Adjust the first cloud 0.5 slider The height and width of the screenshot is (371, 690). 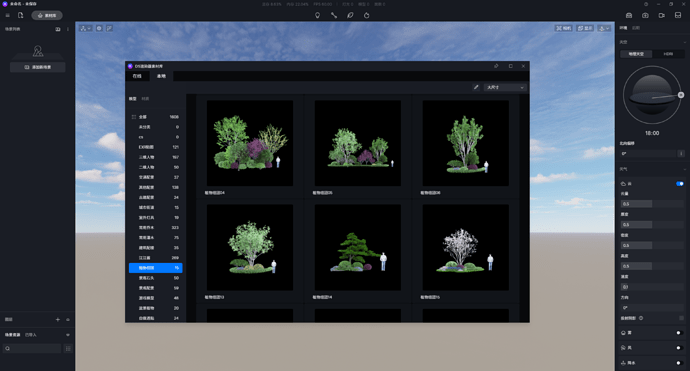click(x=652, y=204)
